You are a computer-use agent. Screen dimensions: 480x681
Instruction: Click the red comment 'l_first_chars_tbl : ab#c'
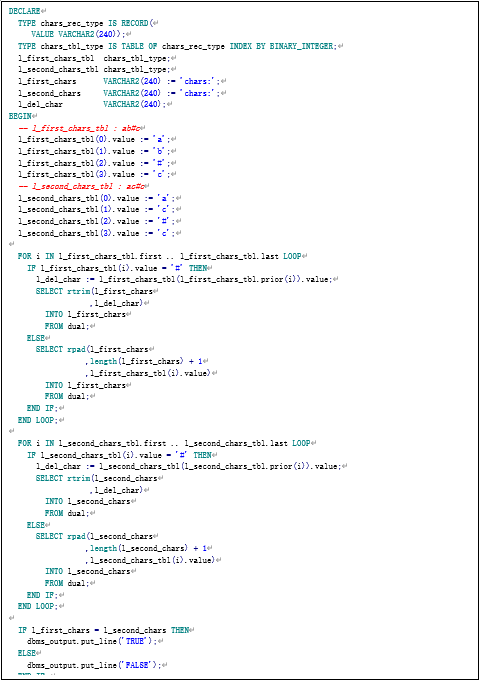(x=79, y=128)
